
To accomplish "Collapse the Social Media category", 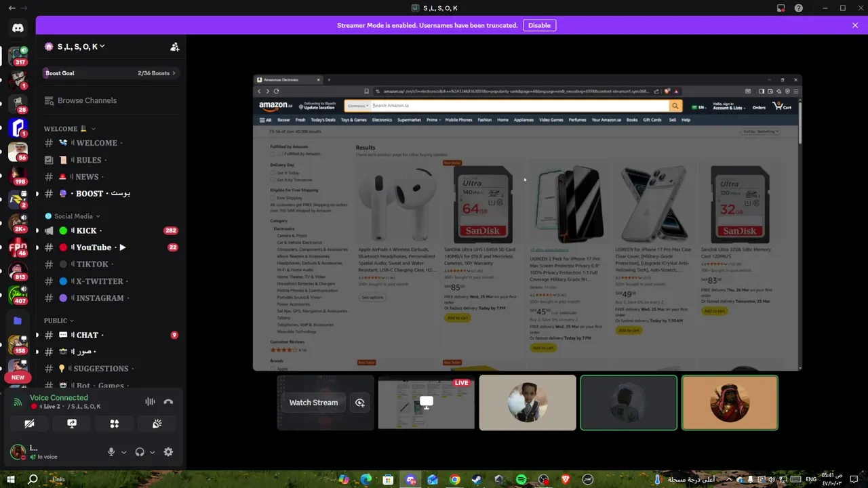I will (72, 216).
